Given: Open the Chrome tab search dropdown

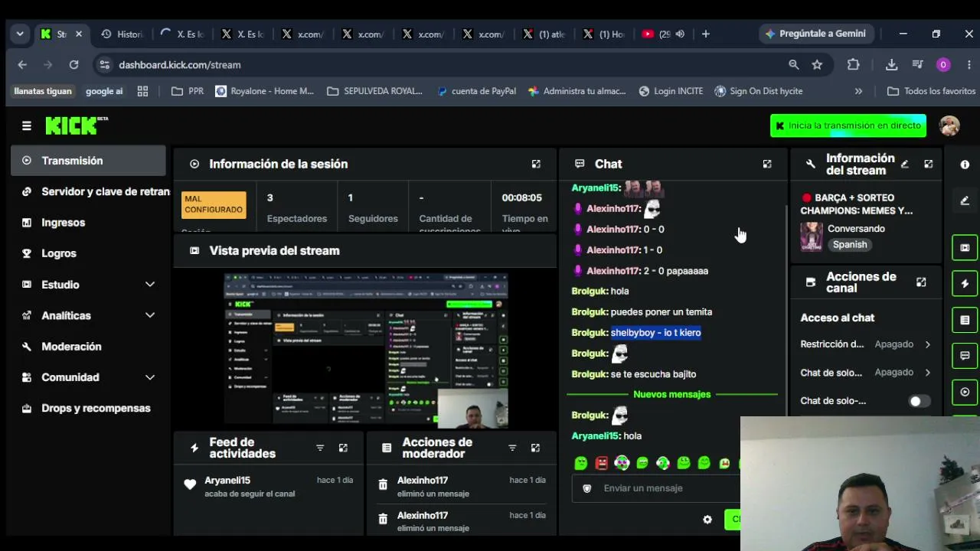Looking at the screenshot, I should point(20,34).
